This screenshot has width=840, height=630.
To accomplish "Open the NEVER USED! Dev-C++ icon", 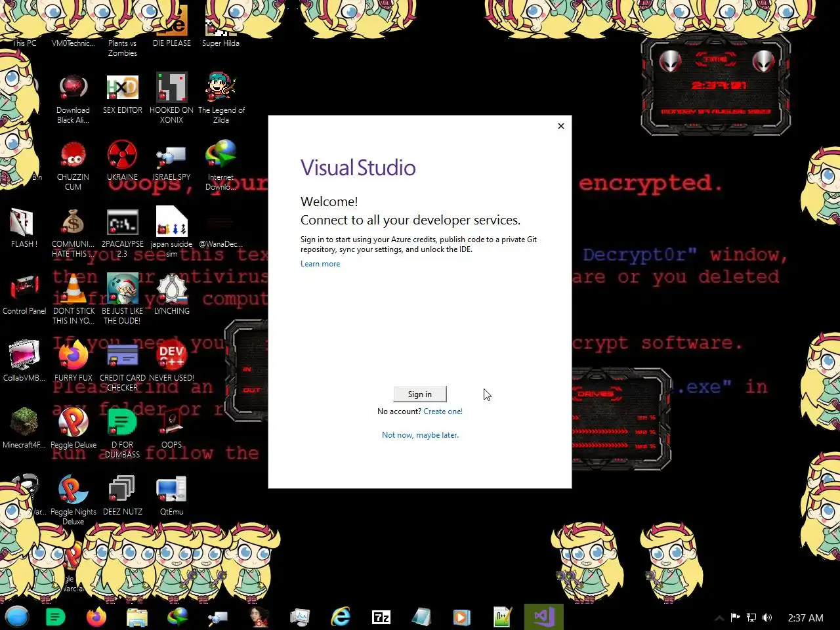I will pos(172,362).
